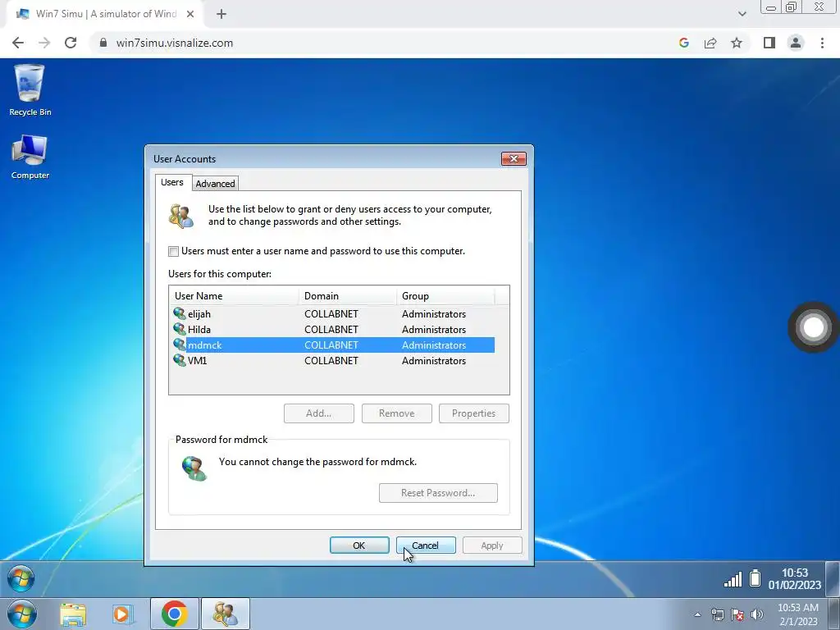The image size is (840, 630).
Task: Toggle the browser side panel
Action: coord(769,43)
